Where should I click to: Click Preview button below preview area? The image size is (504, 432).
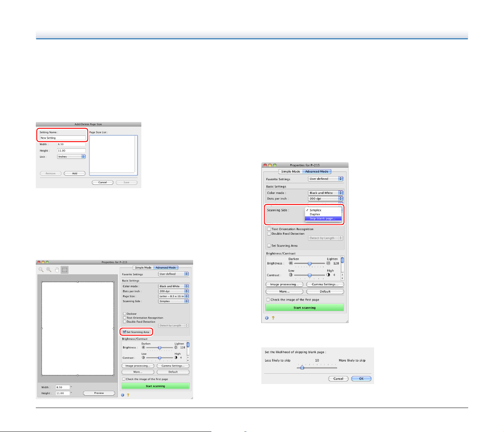pyautogui.click(x=99, y=393)
